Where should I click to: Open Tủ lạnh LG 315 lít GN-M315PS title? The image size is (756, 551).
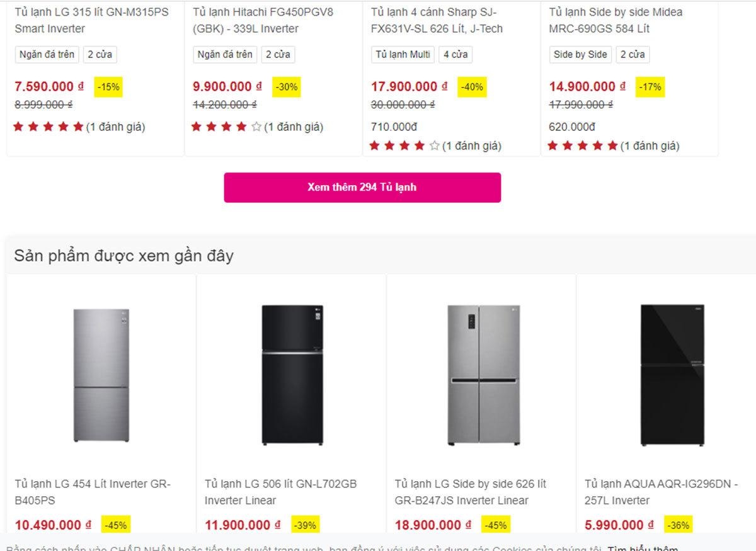(x=92, y=20)
